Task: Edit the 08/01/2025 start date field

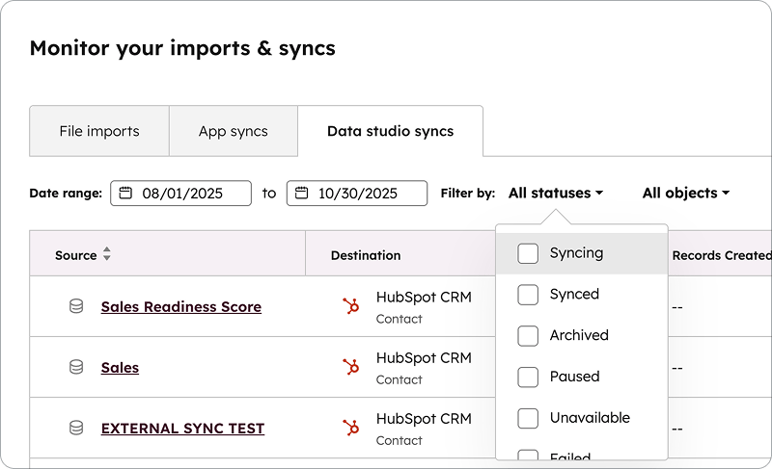Action: [x=181, y=193]
